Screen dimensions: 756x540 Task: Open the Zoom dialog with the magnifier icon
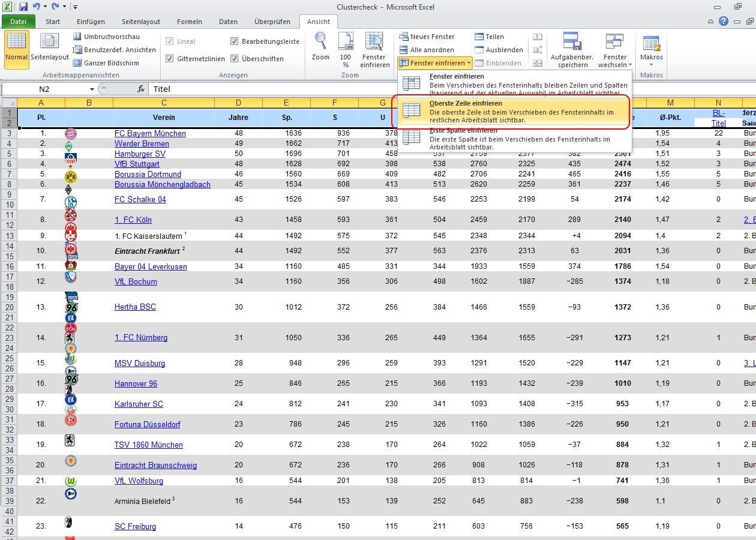[320, 47]
